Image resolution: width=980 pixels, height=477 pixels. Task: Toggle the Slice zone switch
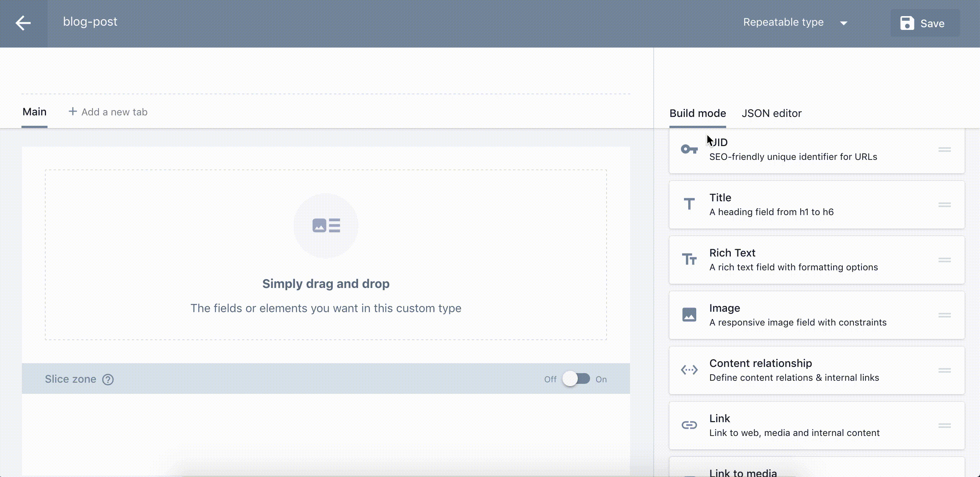pos(576,379)
